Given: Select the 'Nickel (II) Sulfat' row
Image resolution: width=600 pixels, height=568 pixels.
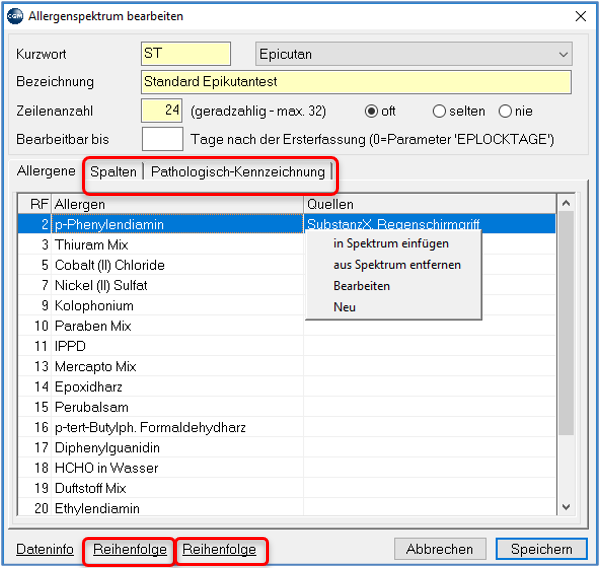Looking at the screenshot, I should (287, 285).
